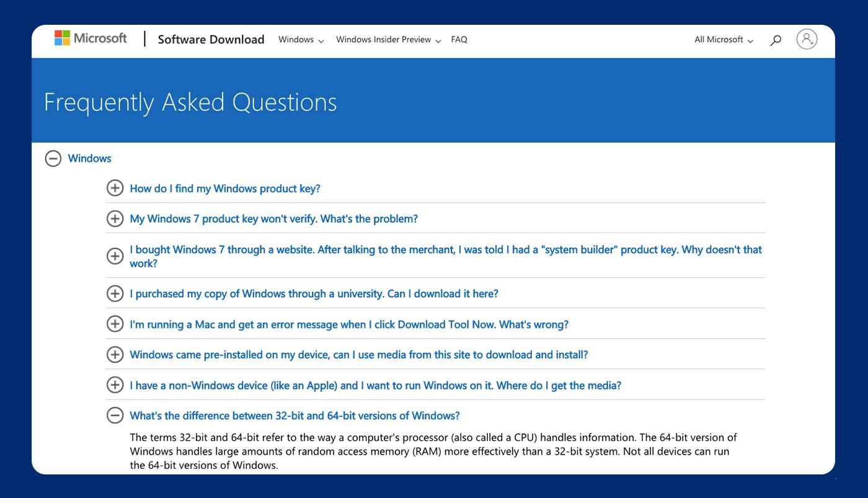Open the search magnifier icon
Viewport: 868px width, 498px height.
[776, 40]
